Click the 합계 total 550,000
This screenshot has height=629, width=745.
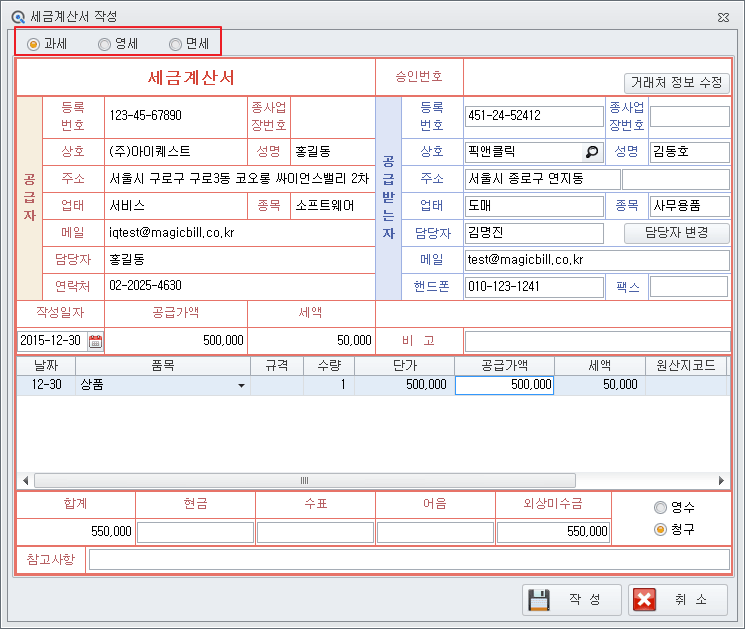[111, 532]
